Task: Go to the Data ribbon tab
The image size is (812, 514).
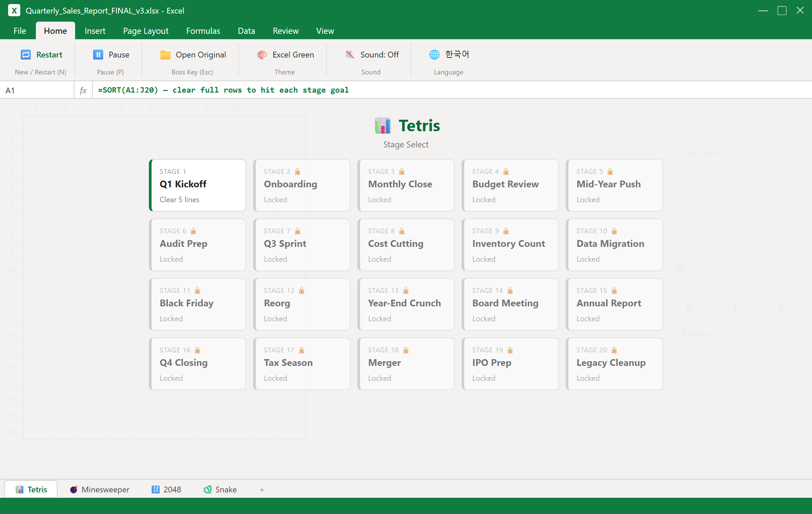Action: tap(246, 31)
